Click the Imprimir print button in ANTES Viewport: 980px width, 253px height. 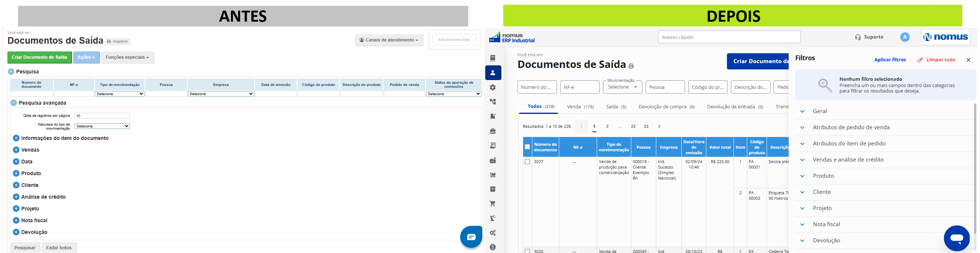pyautogui.click(x=118, y=41)
